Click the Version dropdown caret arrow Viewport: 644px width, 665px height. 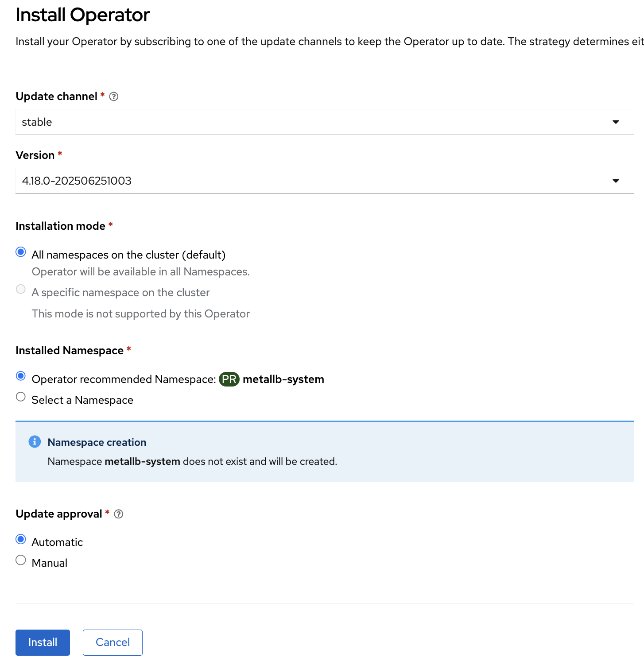coord(616,181)
